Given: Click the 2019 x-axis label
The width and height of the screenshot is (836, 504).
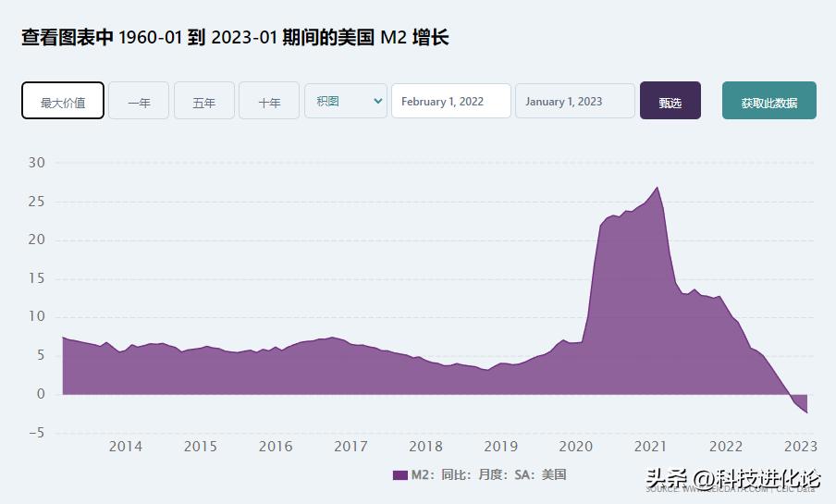Looking at the screenshot, I should coord(500,447).
